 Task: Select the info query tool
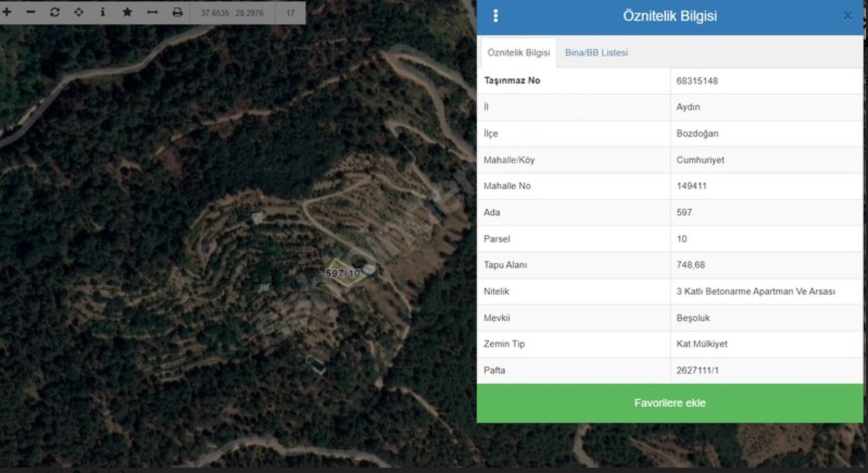[103, 12]
